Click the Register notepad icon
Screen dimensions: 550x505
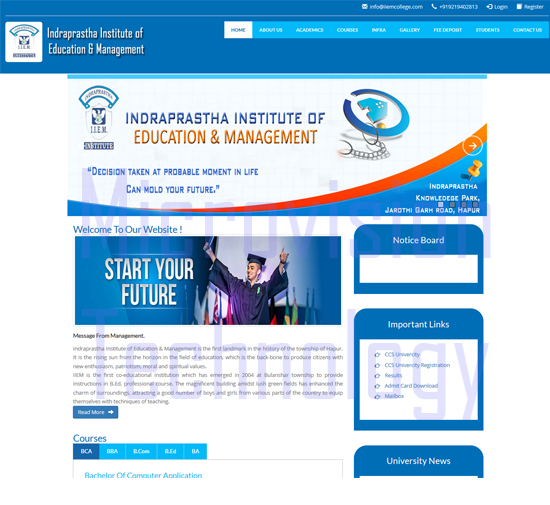pyautogui.click(x=519, y=7)
